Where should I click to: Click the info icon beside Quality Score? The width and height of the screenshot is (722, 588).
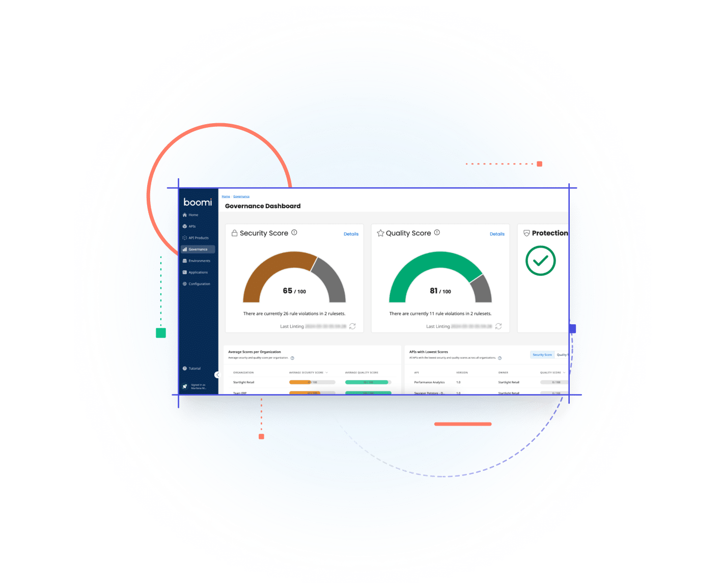pyautogui.click(x=437, y=233)
